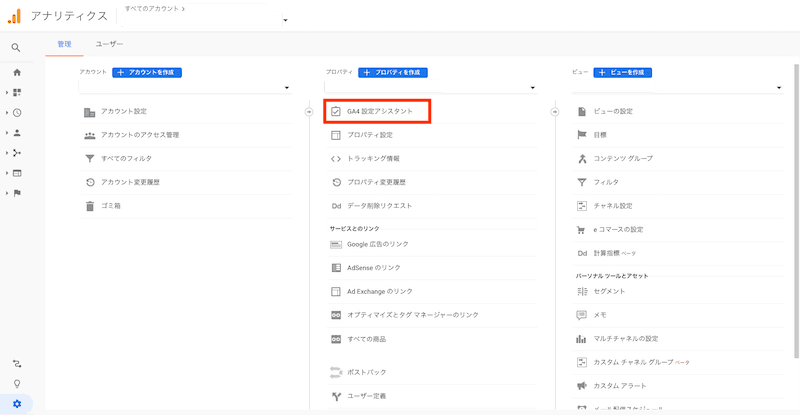Viewport: 800px width, 415px height.
Task: Click the Analytics logo icon
Action: tap(14, 16)
